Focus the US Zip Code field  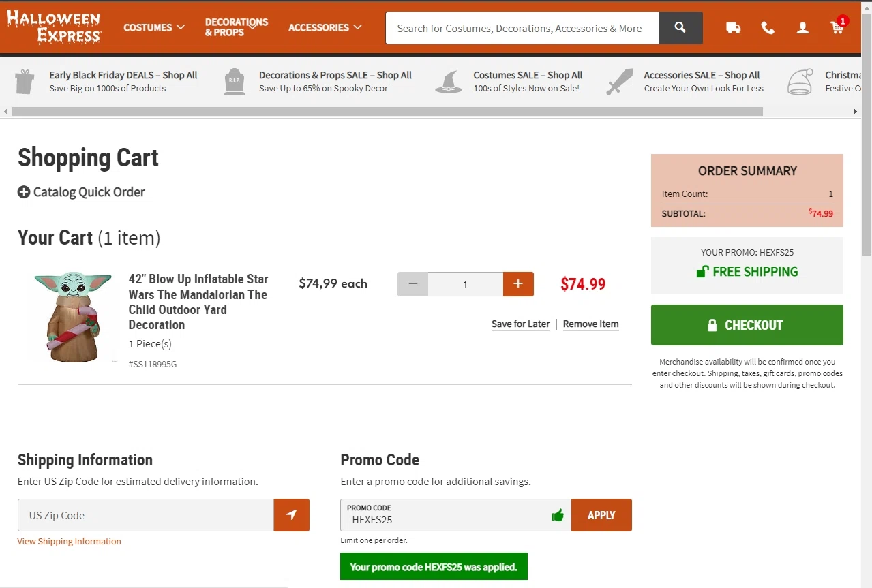tap(146, 515)
